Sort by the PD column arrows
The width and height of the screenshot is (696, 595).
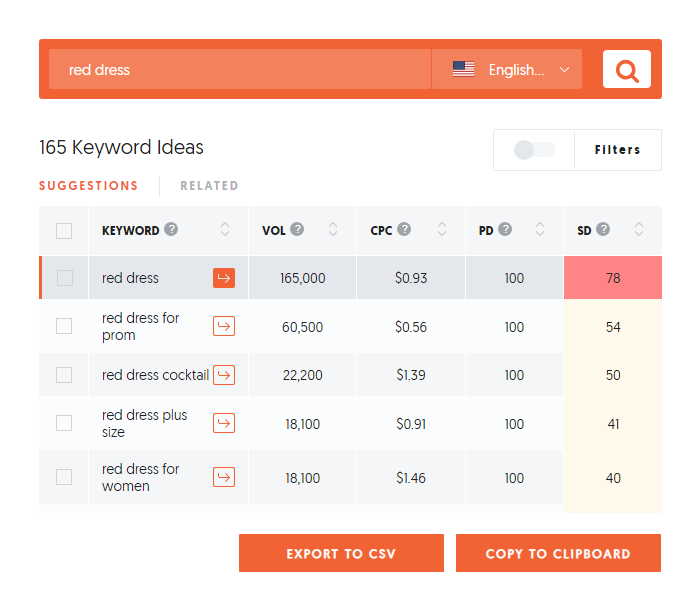click(540, 230)
